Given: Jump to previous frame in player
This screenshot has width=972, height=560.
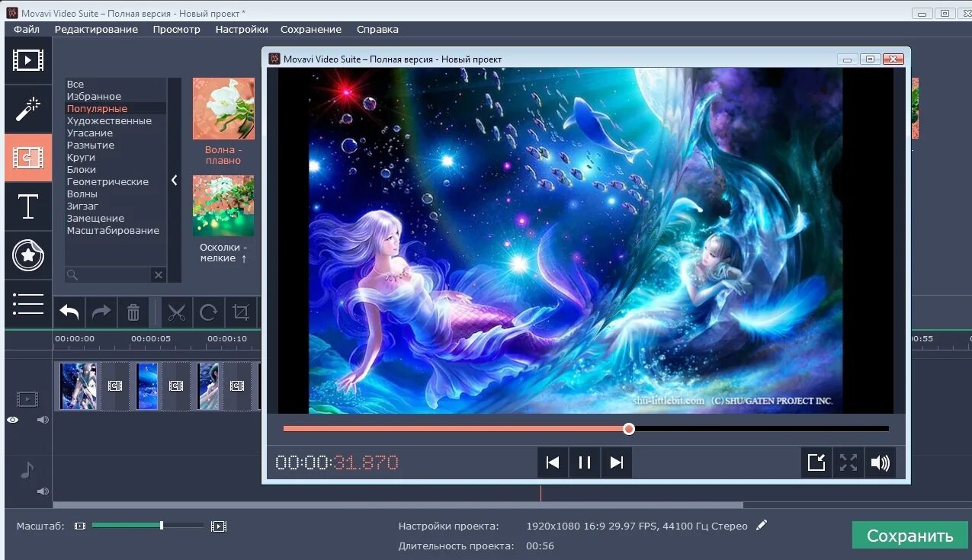Looking at the screenshot, I should click(553, 462).
